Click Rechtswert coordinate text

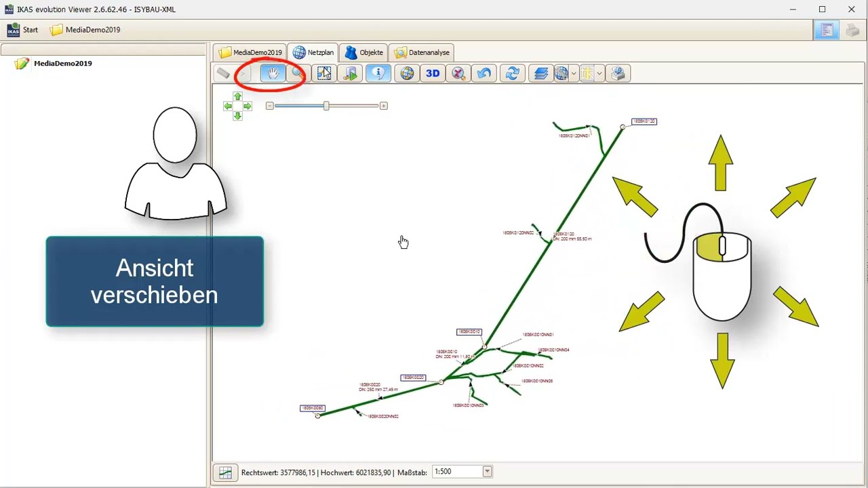click(x=278, y=472)
